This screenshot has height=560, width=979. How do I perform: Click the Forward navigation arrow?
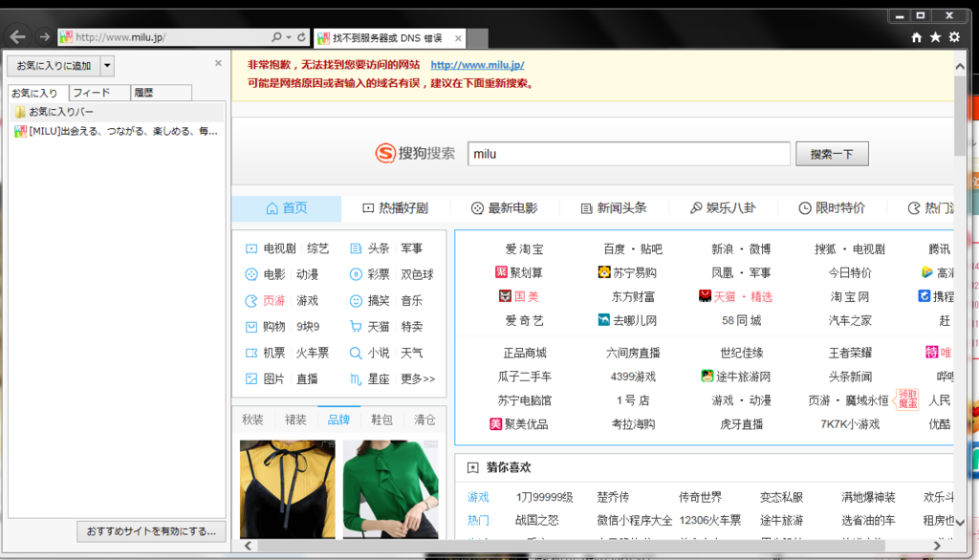tap(44, 37)
